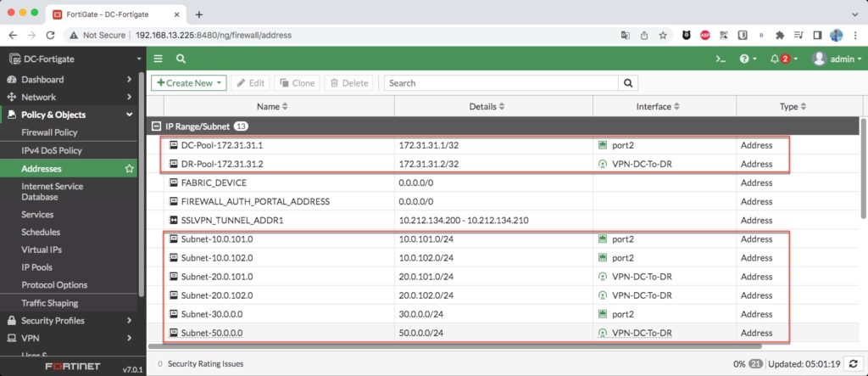Click the Edit button
The image size is (868, 376).
tap(250, 83)
